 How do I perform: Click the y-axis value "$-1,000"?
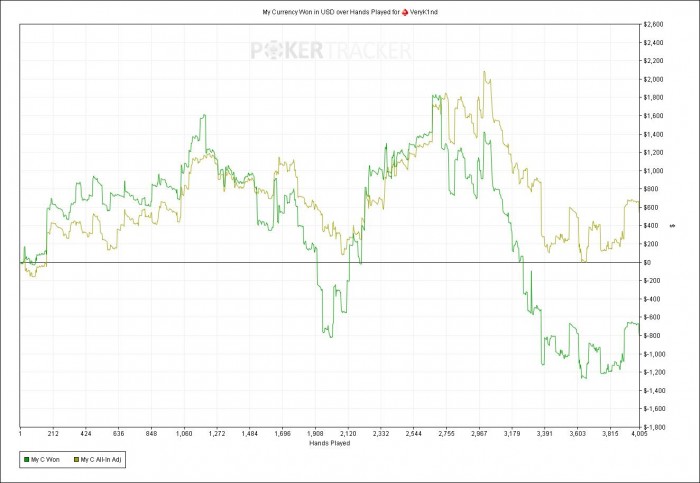coord(654,354)
